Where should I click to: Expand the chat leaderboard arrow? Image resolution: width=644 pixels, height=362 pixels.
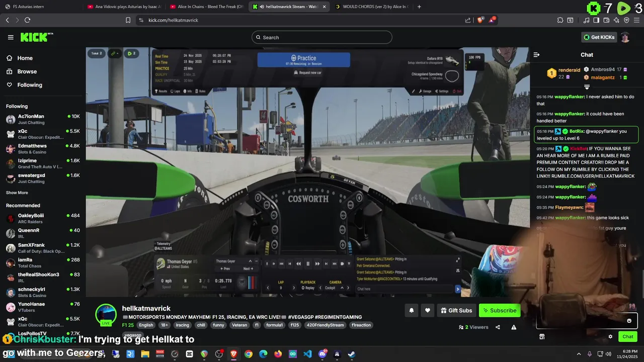(x=587, y=87)
